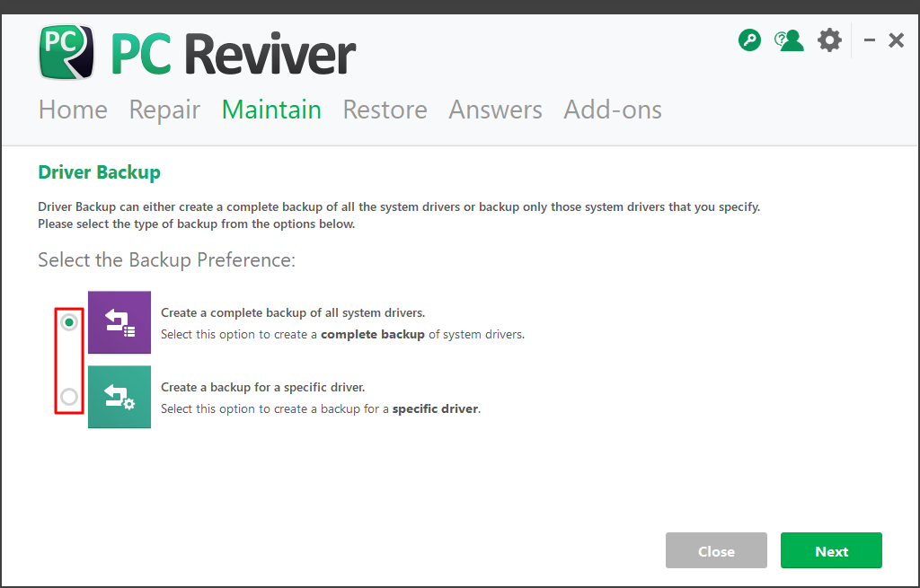Viewport: 920px width, 588px height.
Task: Open the Answers tab
Action: [495, 110]
